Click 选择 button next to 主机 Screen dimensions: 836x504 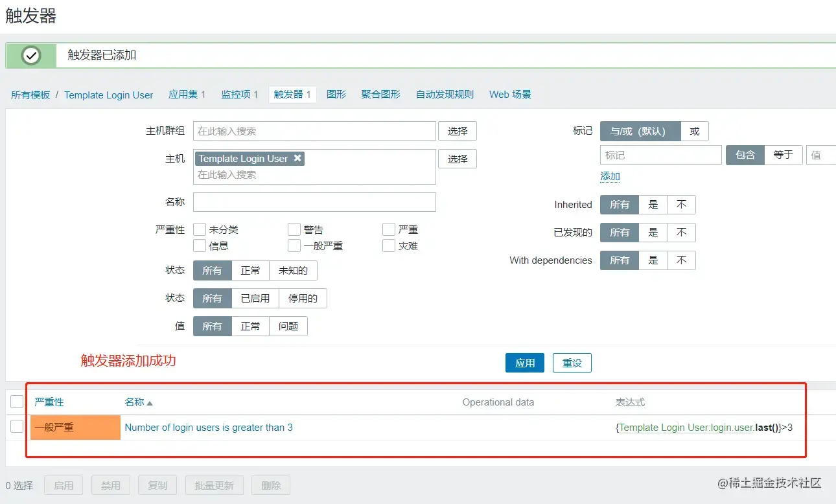tap(458, 159)
